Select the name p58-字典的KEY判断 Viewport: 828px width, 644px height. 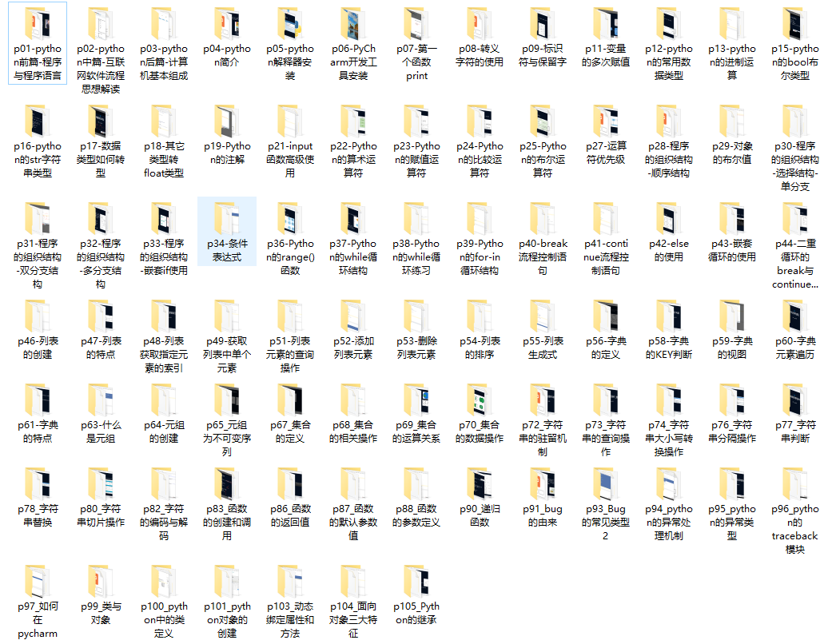[x=668, y=348]
